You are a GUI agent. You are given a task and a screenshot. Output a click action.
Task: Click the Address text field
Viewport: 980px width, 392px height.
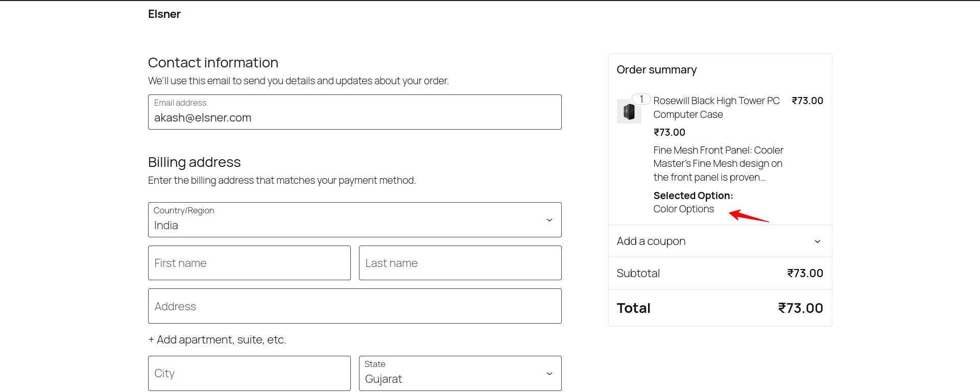[x=354, y=306]
